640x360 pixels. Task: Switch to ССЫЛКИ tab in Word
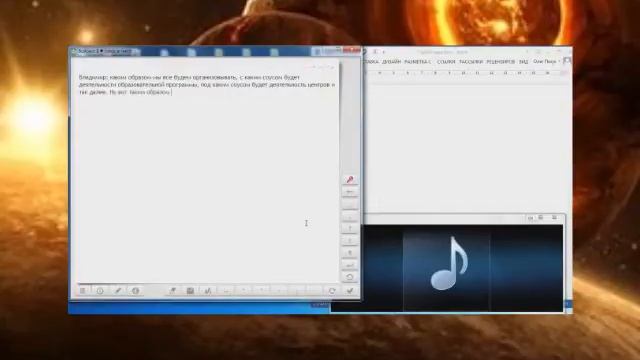(446, 62)
